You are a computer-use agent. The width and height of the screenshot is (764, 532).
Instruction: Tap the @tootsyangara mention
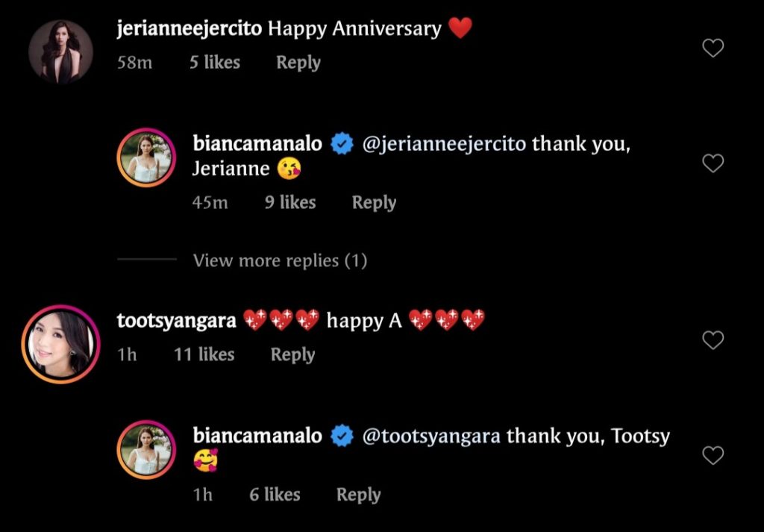[431, 436]
